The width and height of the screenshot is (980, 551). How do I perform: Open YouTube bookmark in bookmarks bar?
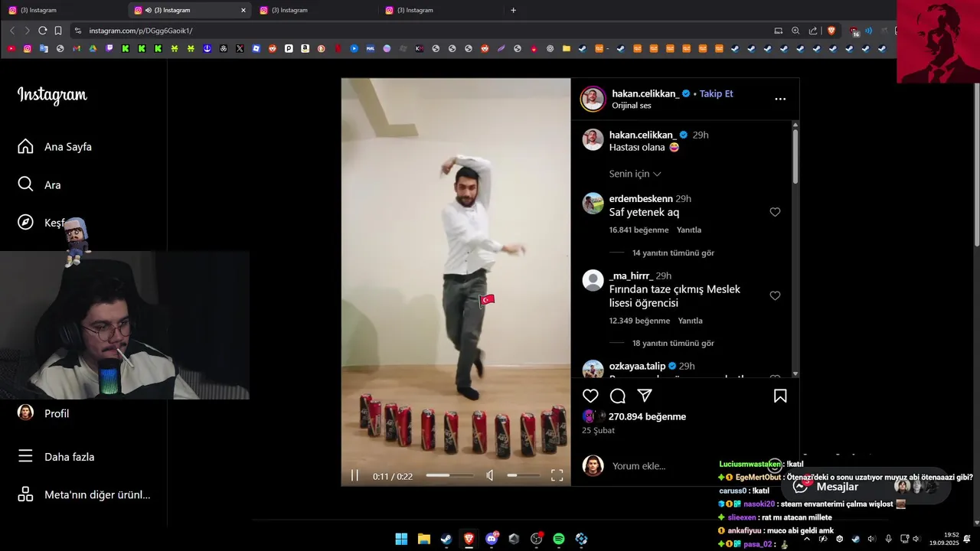coord(11,48)
